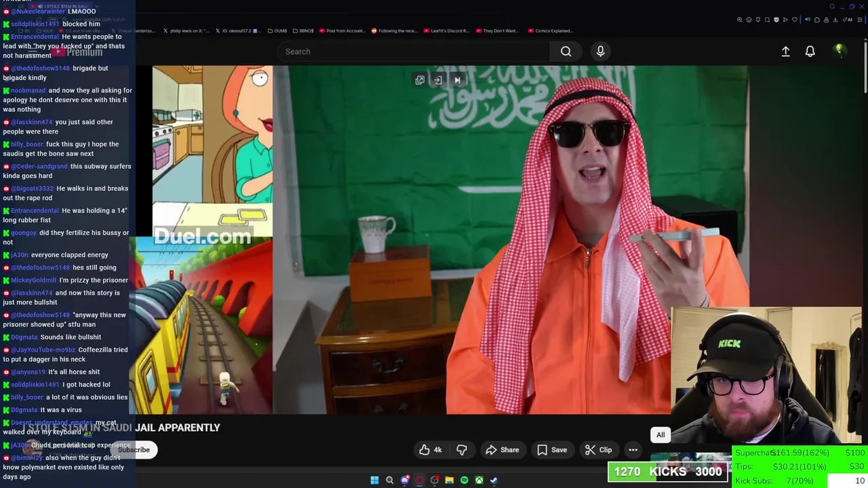Click the video overlay exit-arrow icon
Screen dimensions: 868x488
[438, 80]
